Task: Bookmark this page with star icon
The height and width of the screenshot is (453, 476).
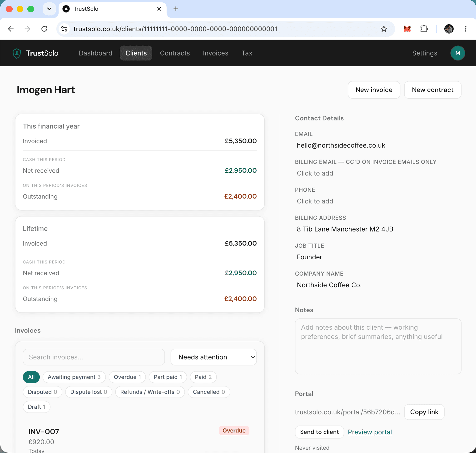Action: tap(384, 29)
